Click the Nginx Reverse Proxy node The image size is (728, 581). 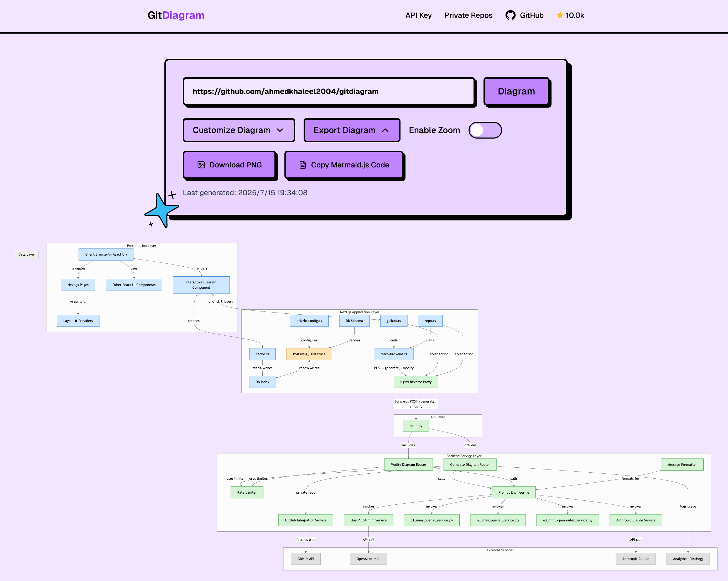416,382
